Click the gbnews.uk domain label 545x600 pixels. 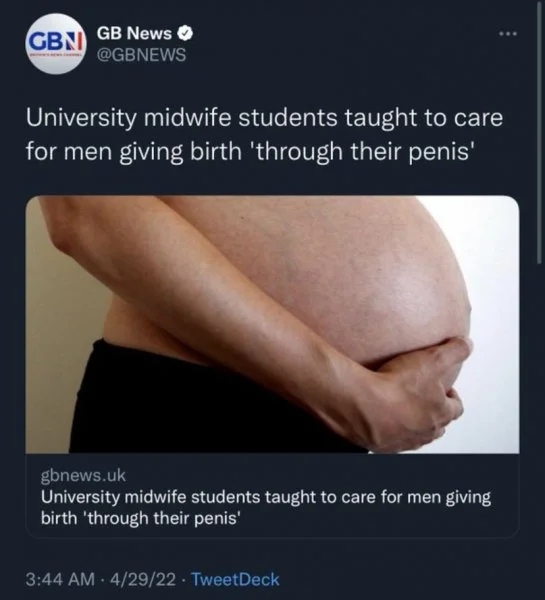(x=83, y=475)
